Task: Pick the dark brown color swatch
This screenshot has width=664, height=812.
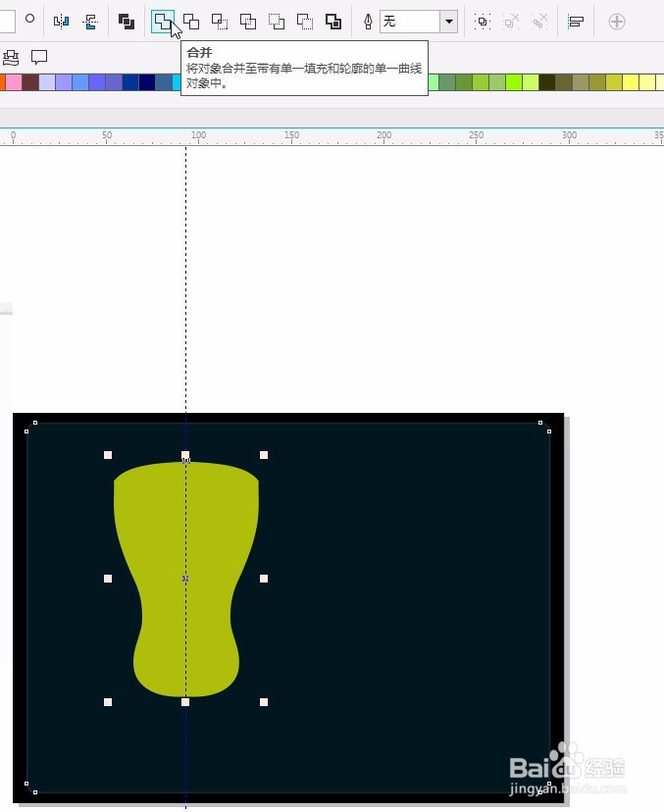Action: [x=30, y=82]
